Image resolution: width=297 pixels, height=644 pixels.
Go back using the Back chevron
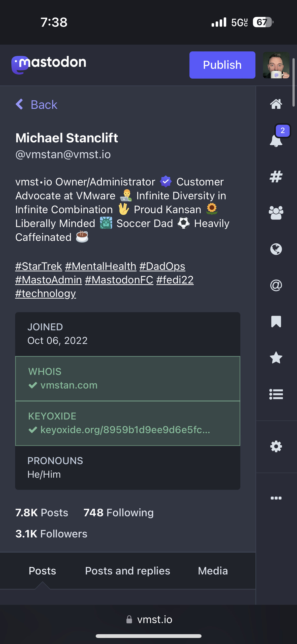(x=37, y=104)
